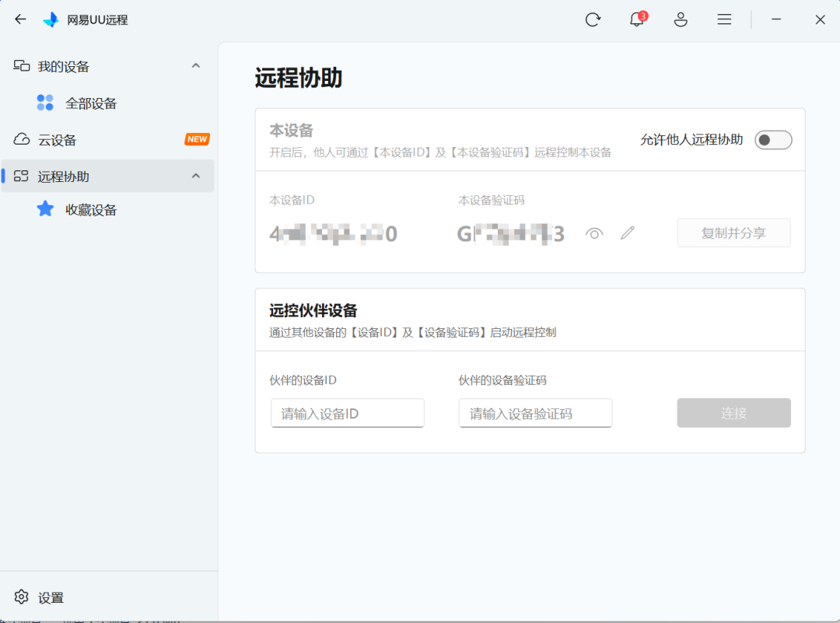This screenshot has width=840, height=623.
Task: Click the 伙伴的设备ID label
Action: tap(303, 380)
